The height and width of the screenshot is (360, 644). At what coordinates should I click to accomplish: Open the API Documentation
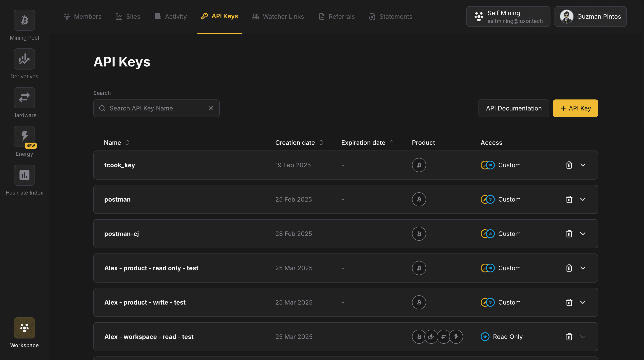[x=513, y=108]
